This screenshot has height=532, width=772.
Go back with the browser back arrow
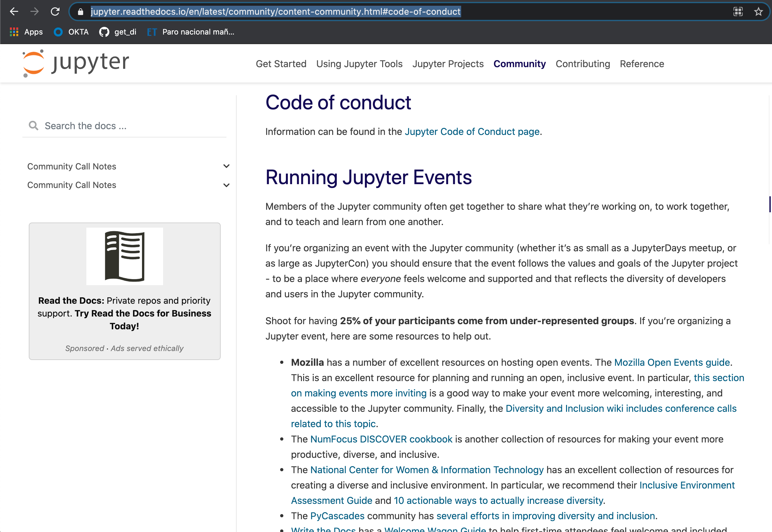[14, 12]
